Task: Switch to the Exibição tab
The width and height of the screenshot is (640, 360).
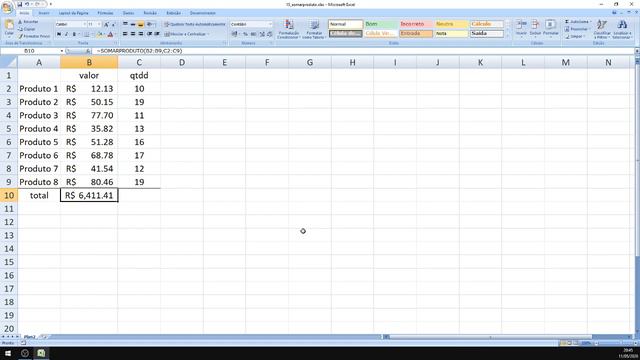Action: pyautogui.click(x=173, y=13)
